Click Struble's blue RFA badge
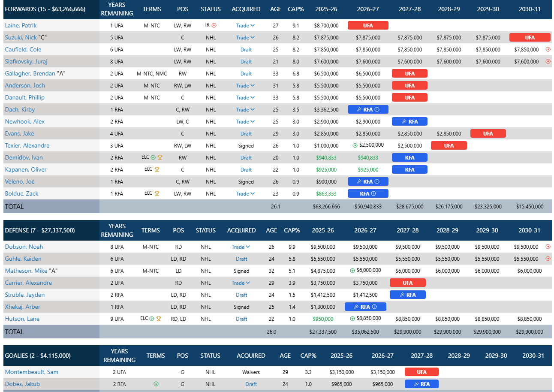The width and height of the screenshot is (554, 392). tap(407, 295)
